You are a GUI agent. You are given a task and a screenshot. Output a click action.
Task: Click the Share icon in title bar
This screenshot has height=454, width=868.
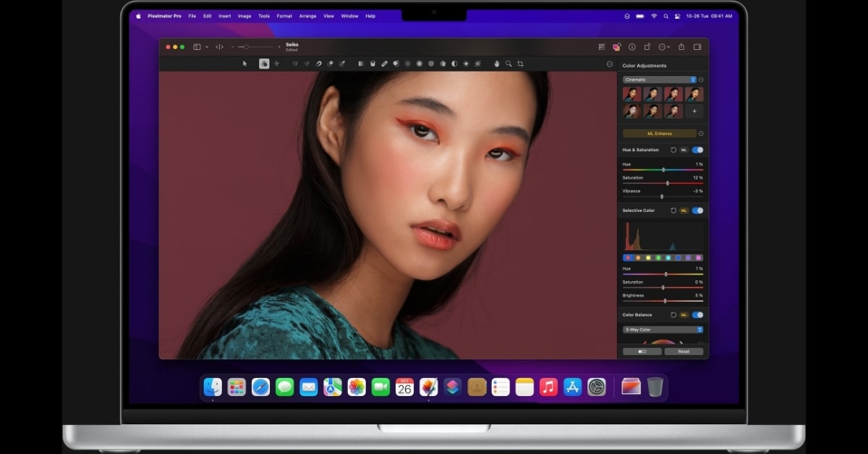pos(681,47)
